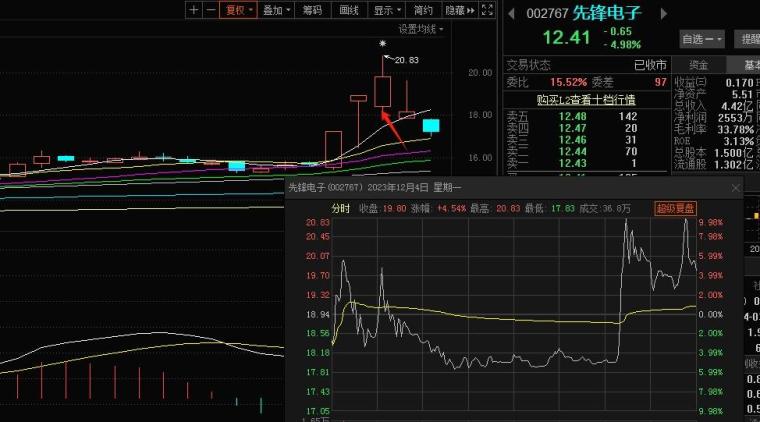Click the star marker above 20.83 candle
760x422 pixels.
382,45
